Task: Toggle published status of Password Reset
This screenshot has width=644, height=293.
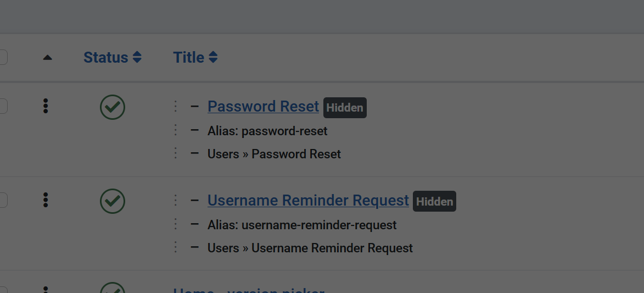Action: [113, 107]
